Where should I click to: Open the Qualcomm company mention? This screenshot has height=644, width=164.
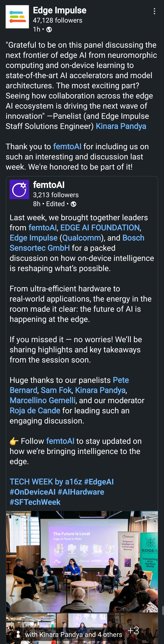tap(82, 238)
